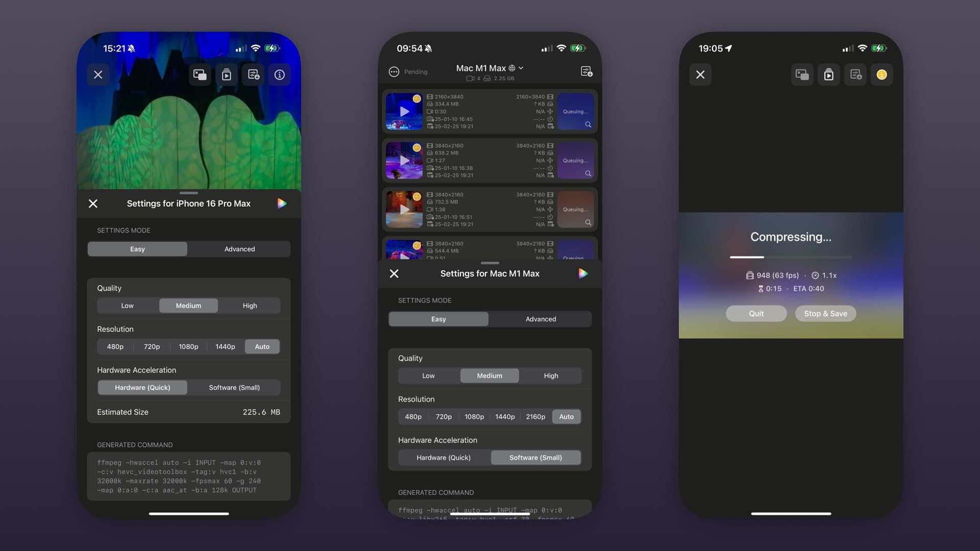The image size is (980, 551).
Task: Tap the info icon in top toolbar
Action: [279, 74]
